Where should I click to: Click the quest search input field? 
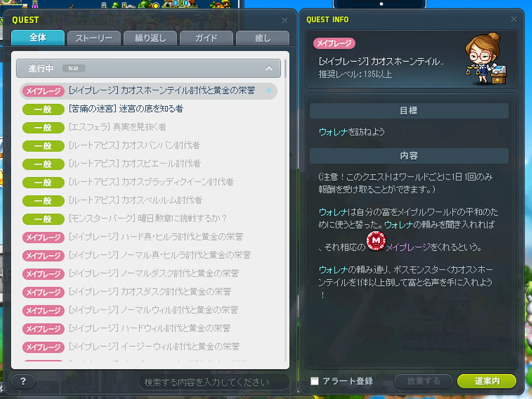214,382
